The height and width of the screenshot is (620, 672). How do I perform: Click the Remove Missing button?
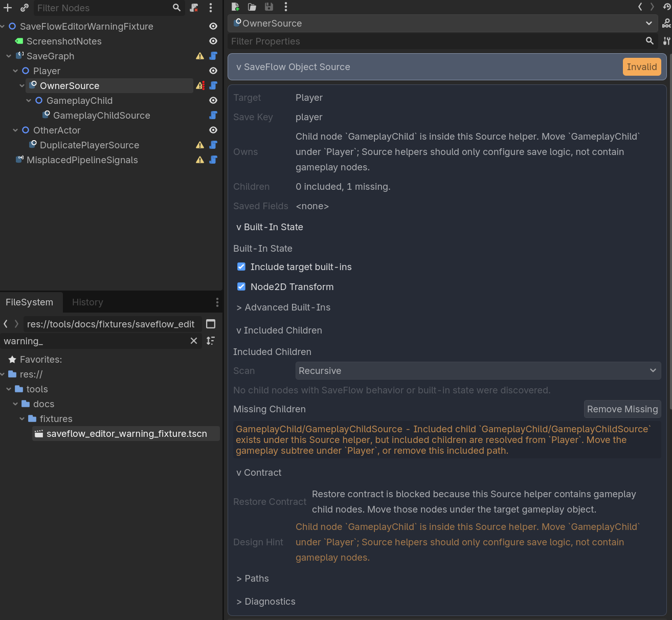tap(622, 409)
